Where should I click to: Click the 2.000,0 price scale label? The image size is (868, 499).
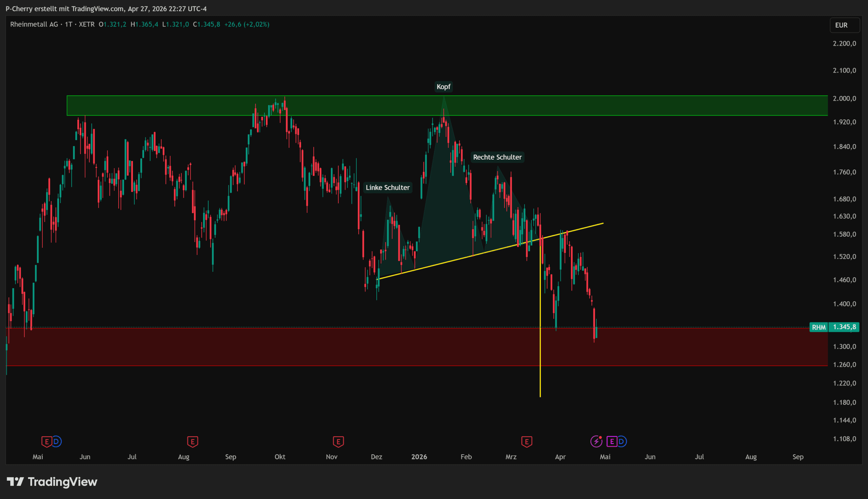coord(844,98)
